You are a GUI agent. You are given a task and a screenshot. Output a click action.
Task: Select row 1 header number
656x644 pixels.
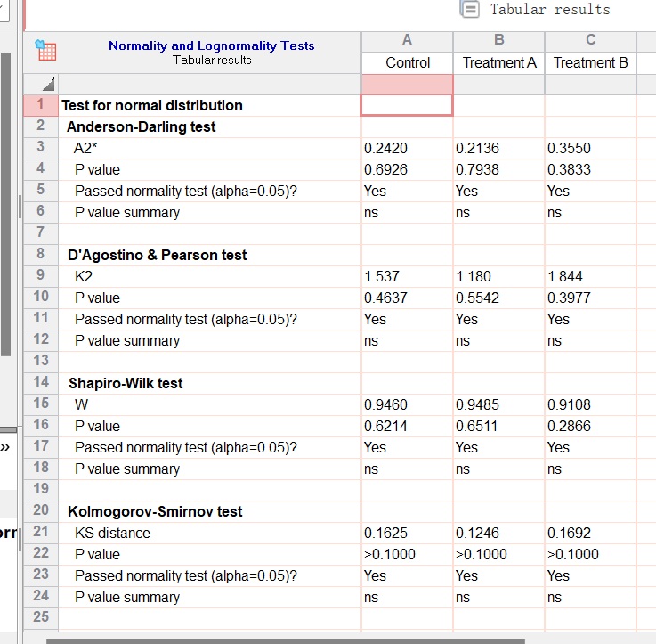point(41,105)
